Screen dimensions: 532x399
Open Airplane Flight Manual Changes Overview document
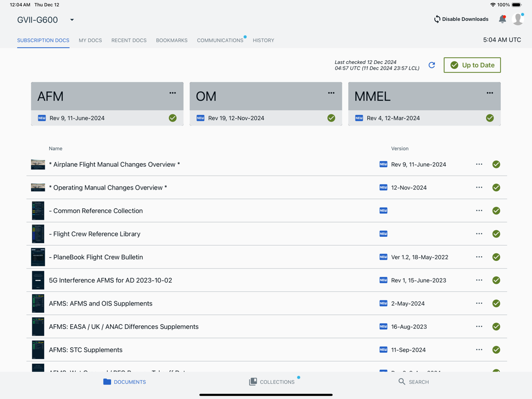(x=114, y=164)
